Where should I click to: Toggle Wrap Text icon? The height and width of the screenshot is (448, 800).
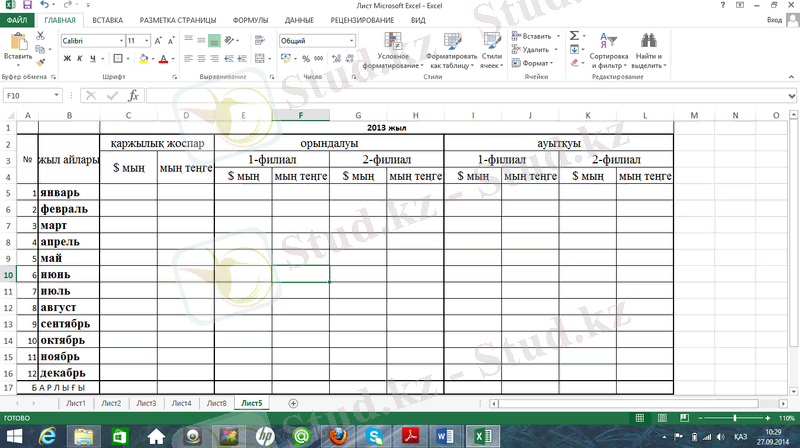click(x=260, y=40)
